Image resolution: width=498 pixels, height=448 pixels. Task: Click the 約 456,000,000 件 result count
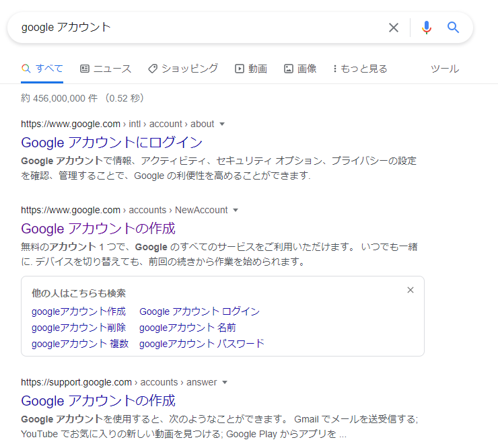[59, 98]
